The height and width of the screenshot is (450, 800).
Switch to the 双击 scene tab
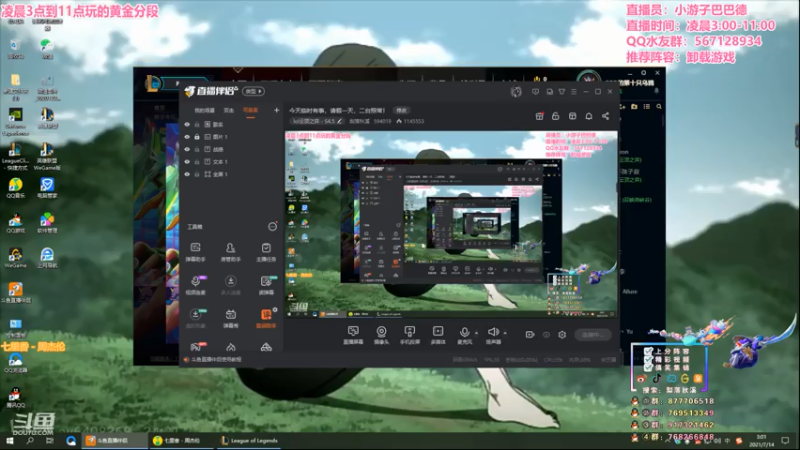pyautogui.click(x=229, y=110)
